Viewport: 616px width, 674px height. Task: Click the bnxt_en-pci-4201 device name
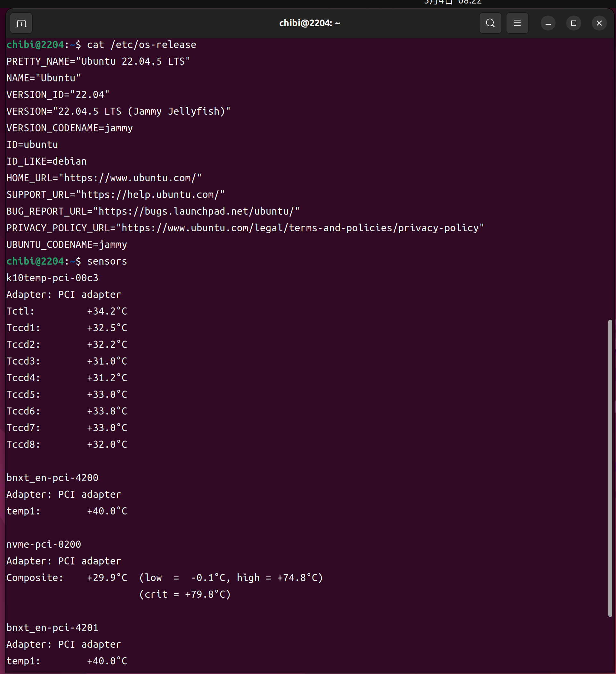[53, 628]
